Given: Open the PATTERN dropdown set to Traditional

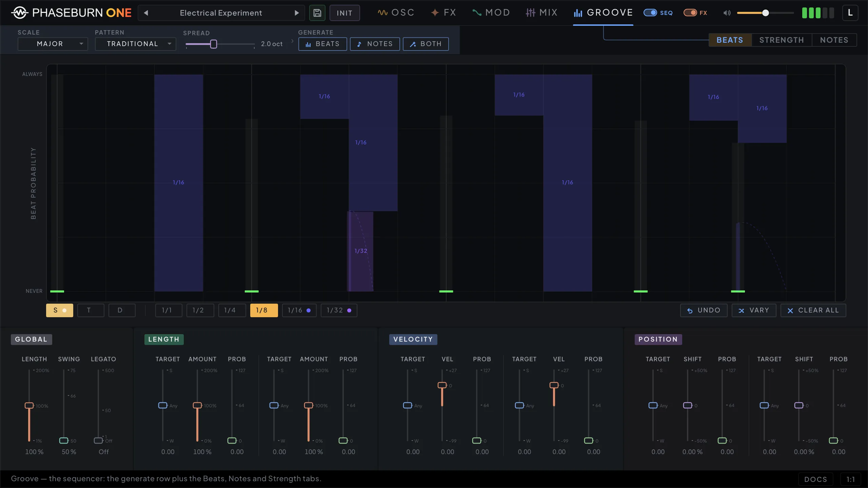Looking at the screenshot, I should tap(135, 44).
